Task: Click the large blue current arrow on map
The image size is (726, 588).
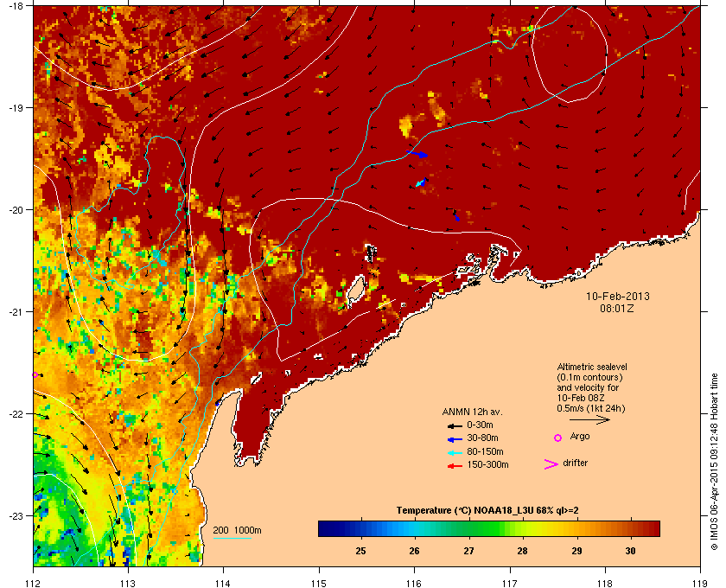Action: tap(417, 153)
